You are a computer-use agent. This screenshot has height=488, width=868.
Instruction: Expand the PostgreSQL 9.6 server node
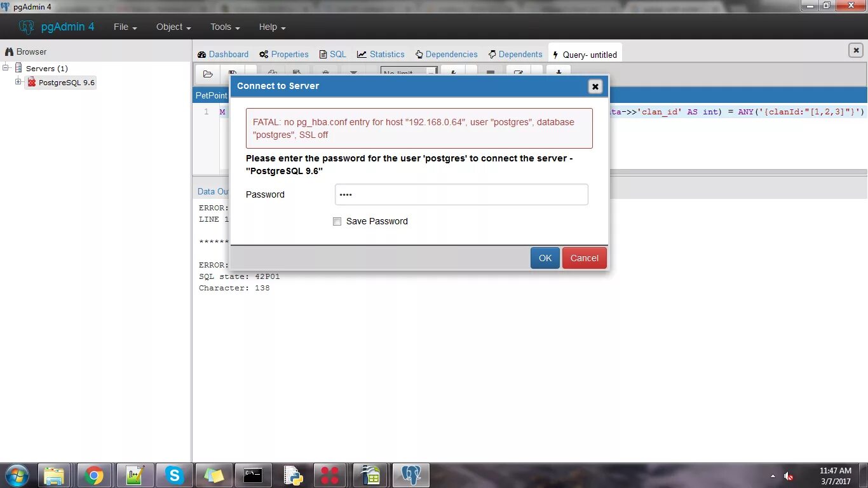click(18, 82)
